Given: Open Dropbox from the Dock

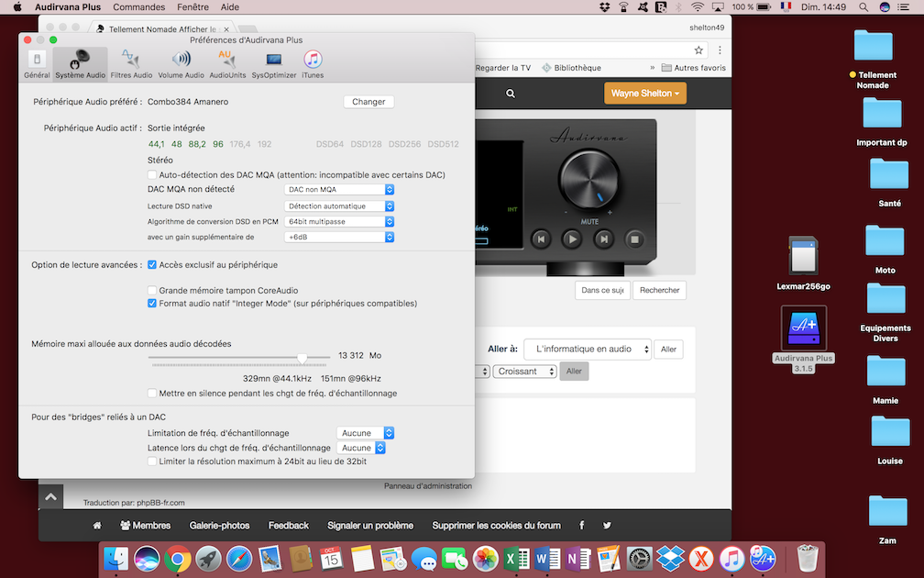Looking at the screenshot, I should pyautogui.click(x=671, y=558).
